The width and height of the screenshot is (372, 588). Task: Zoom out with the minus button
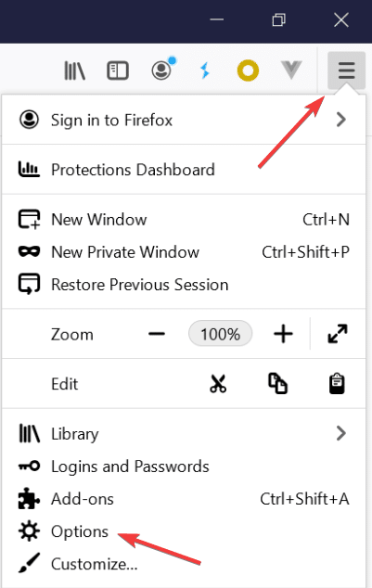[157, 333]
